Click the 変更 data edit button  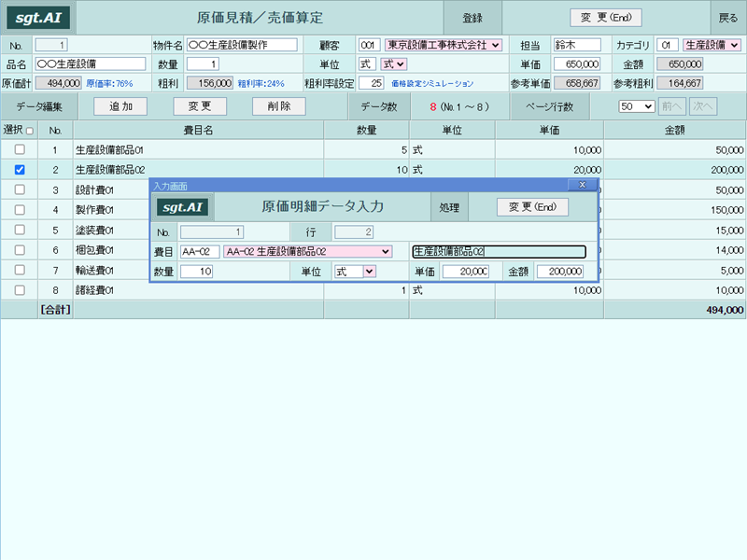(200, 106)
